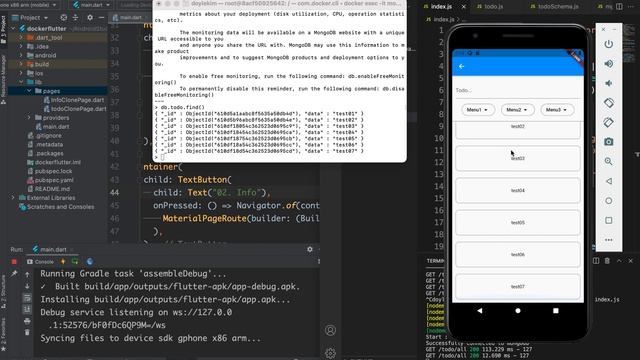Viewport: 640px width, 360px height.
Task: Tap the test04 card in the app
Action: tap(518, 190)
